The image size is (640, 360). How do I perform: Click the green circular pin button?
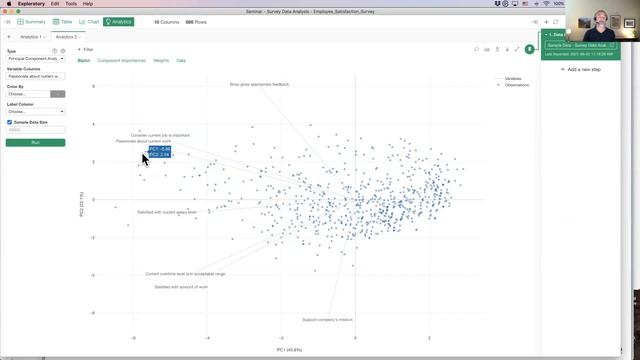[529, 49]
